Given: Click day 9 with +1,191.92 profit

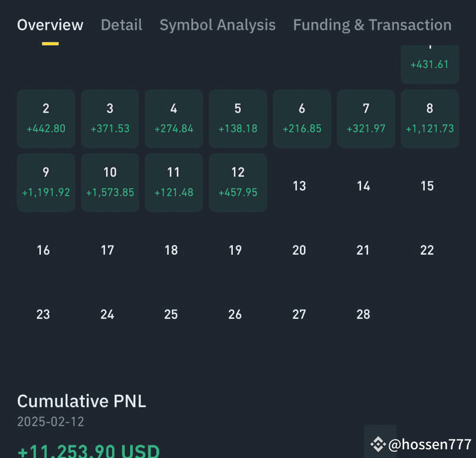Looking at the screenshot, I should pos(46,182).
